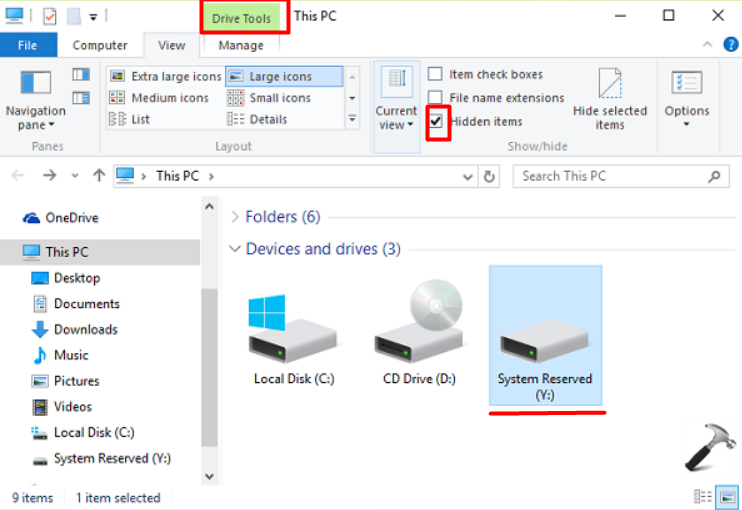Open Documents in navigation pane

(x=77, y=304)
